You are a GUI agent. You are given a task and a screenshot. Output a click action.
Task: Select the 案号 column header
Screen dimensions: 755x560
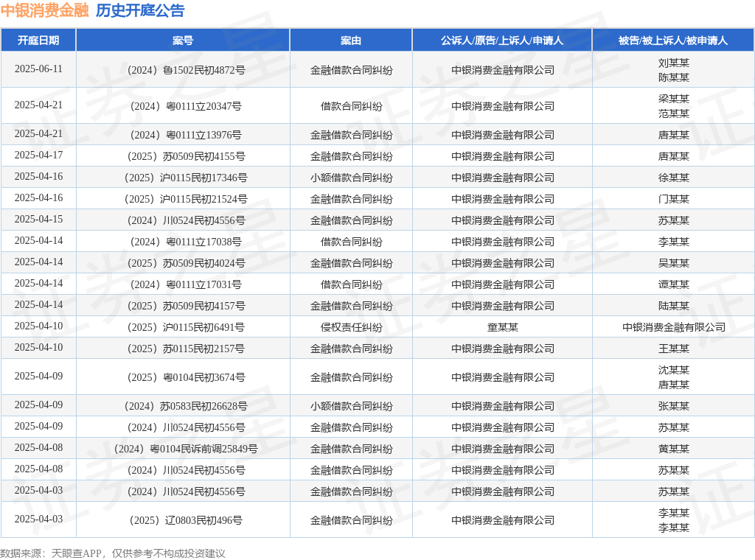(183, 41)
